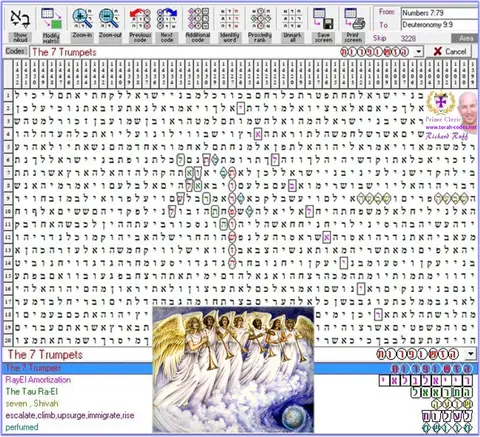Viewport: 480px width, 437px height.
Task: Click the seven angels with trumpets picture
Action: click(x=233, y=370)
